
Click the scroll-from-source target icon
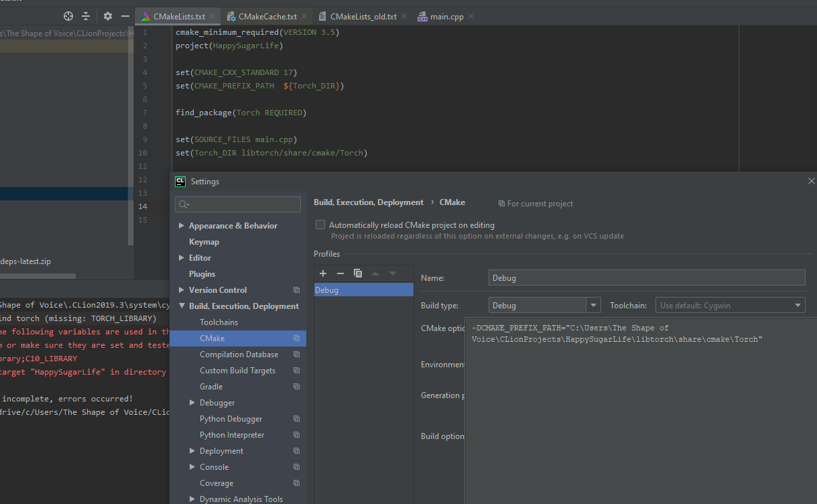(x=68, y=16)
